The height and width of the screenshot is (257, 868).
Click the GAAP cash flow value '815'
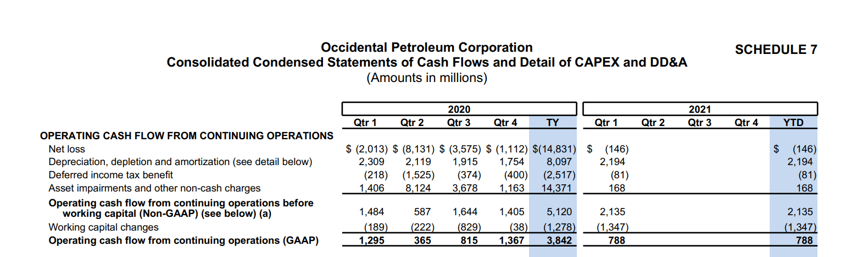pyautogui.click(x=469, y=240)
